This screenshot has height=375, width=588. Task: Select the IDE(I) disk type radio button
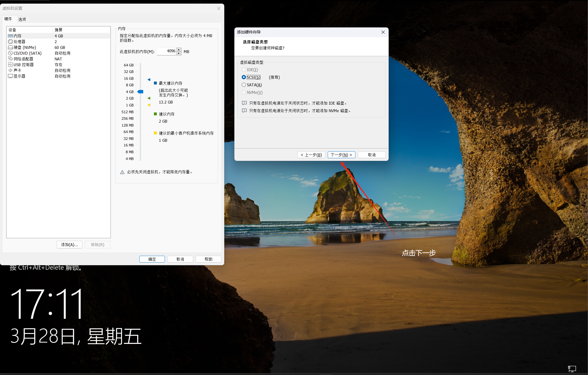click(x=244, y=70)
